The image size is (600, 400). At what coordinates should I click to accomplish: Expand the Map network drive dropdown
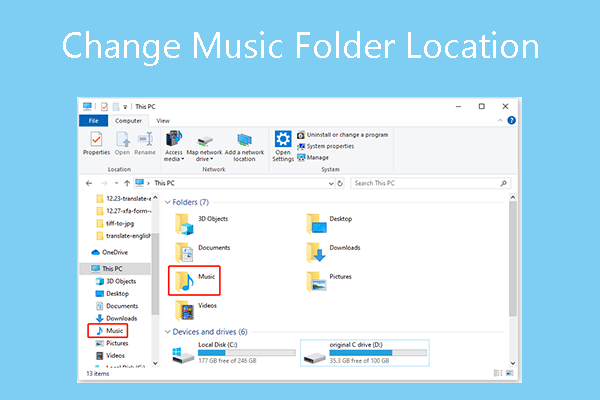(203, 158)
